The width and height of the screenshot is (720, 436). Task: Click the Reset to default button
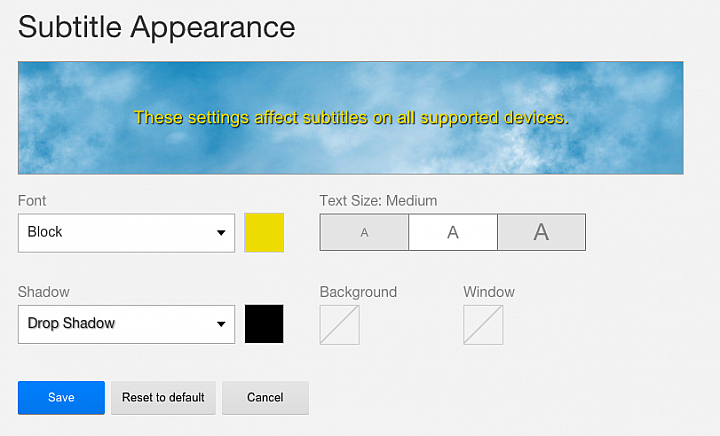click(163, 397)
